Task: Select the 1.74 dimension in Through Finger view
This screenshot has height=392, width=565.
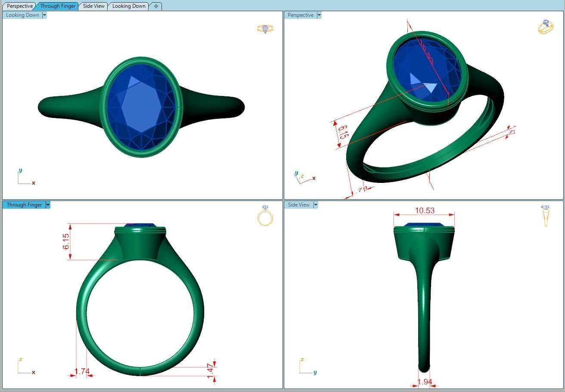Action: pyautogui.click(x=82, y=371)
